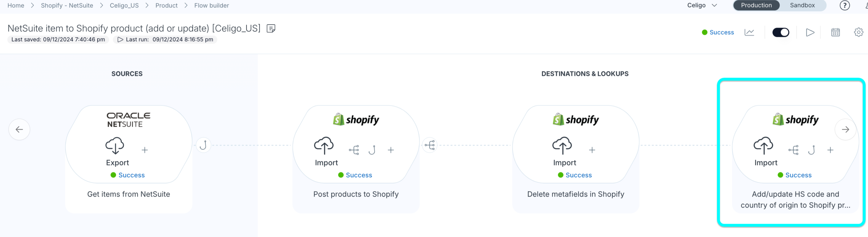Click DESTINATIONS & LOOKUPS heading
The height and width of the screenshot is (237, 868).
(584, 74)
